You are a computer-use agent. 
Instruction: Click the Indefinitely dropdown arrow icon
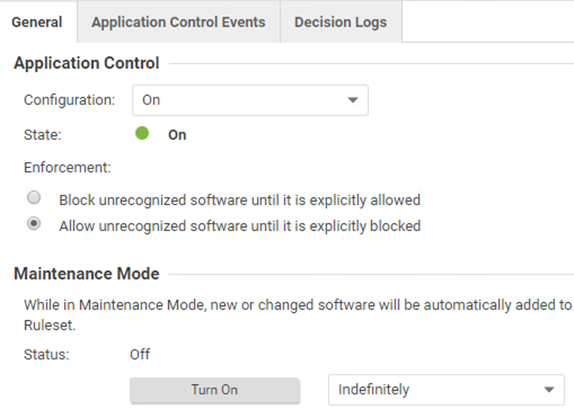click(549, 390)
